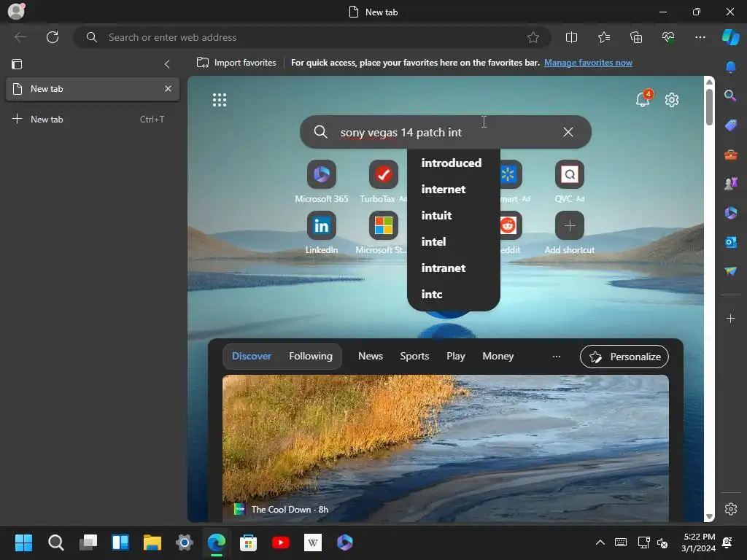The width and height of the screenshot is (747, 560).
Task: Click Import favorites
Action: (x=236, y=63)
